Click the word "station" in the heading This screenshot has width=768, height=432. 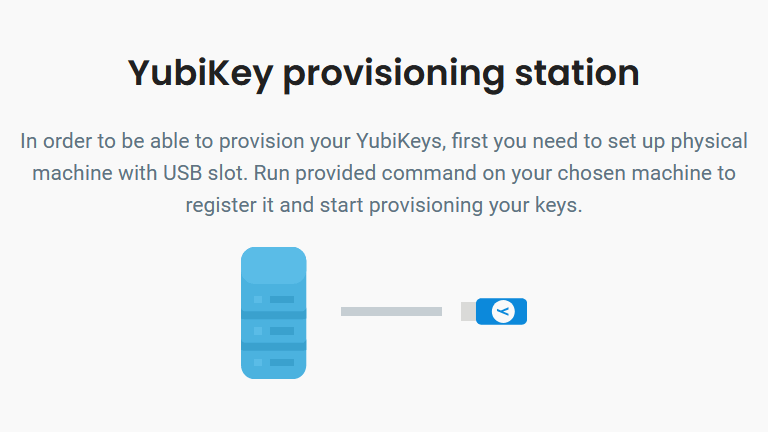(x=579, y=74)
